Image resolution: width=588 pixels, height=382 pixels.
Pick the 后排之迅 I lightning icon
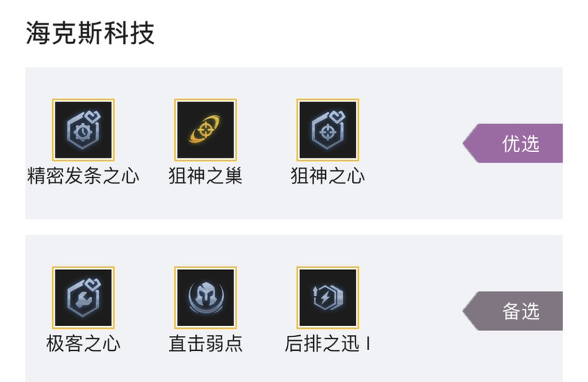[328, 298]
